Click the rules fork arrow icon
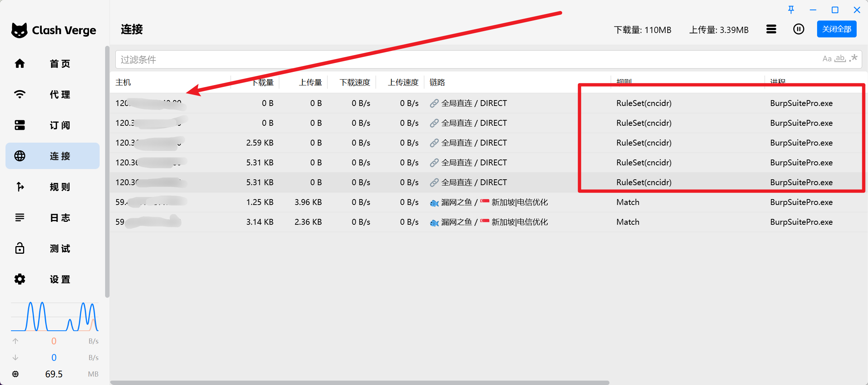This screenshot has width=868, height=385. pyautogui.click(x=20, y=187)
